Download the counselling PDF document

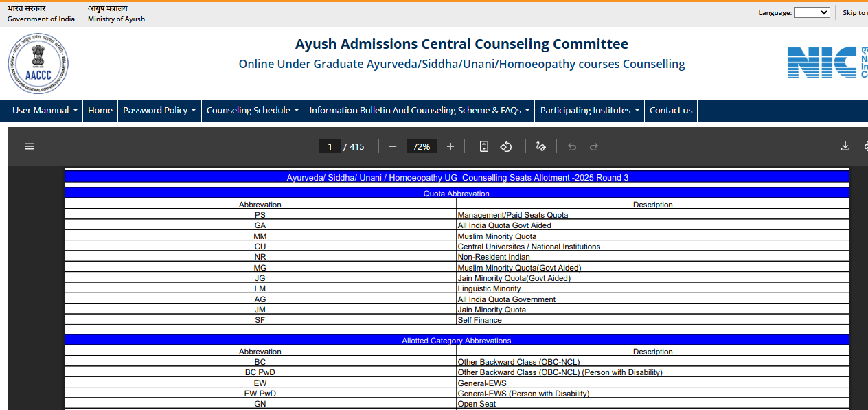click(845, 146)
